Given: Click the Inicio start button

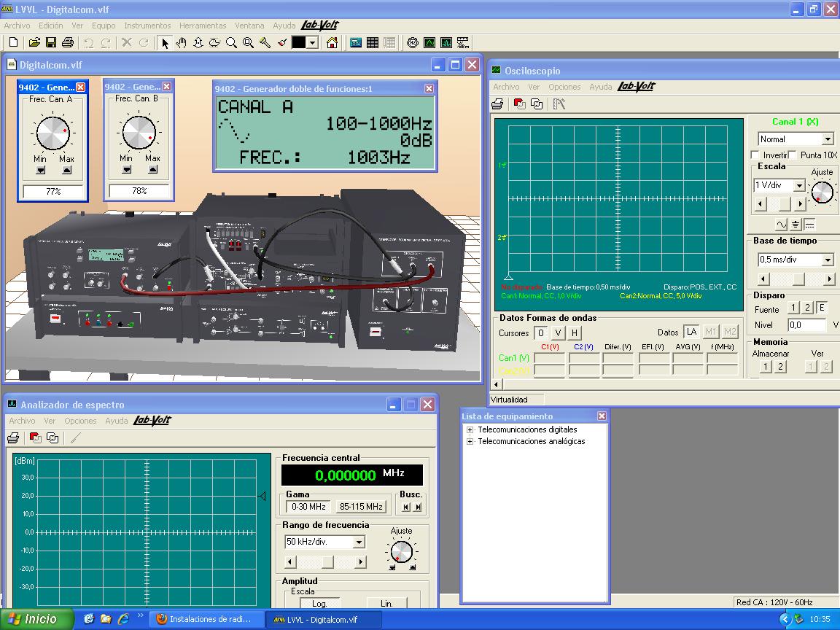Looking at the screenshot, I should tap(36, 619).
